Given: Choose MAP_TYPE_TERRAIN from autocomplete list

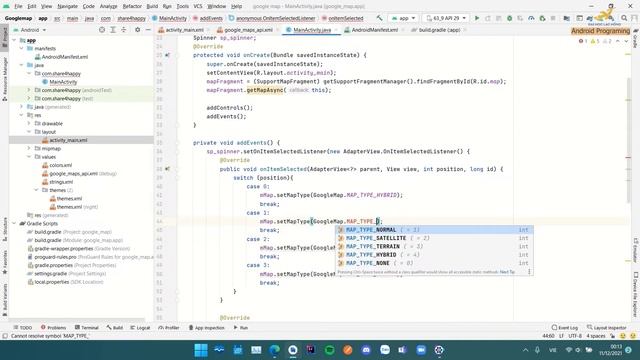Looking at the screenshot, I should pos(434,247).
